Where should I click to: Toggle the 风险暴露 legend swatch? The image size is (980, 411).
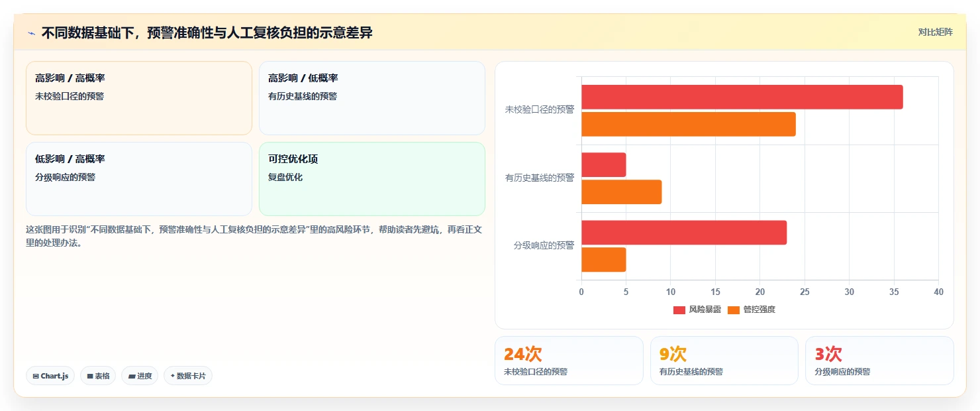[x=679, y=310]
